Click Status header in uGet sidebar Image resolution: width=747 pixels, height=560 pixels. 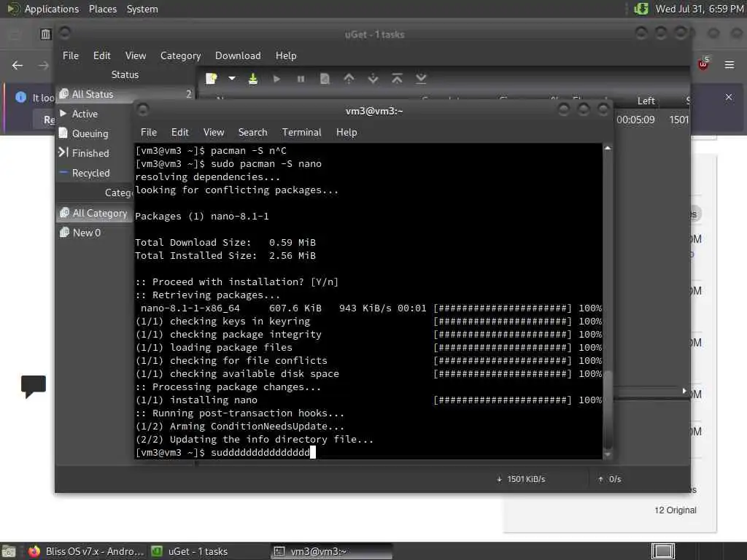(x=125, y=75)
